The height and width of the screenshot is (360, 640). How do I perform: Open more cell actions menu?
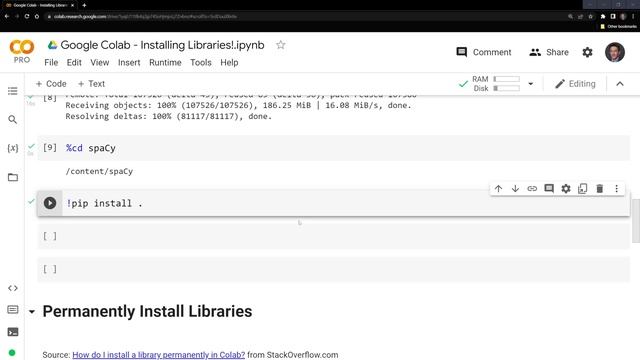[616, 189]
